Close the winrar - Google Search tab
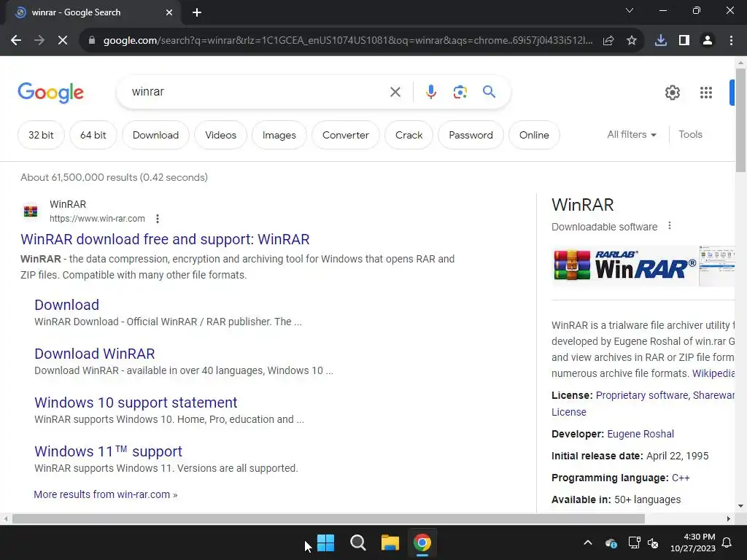This screenshot has width=747, height=560. 169,12
